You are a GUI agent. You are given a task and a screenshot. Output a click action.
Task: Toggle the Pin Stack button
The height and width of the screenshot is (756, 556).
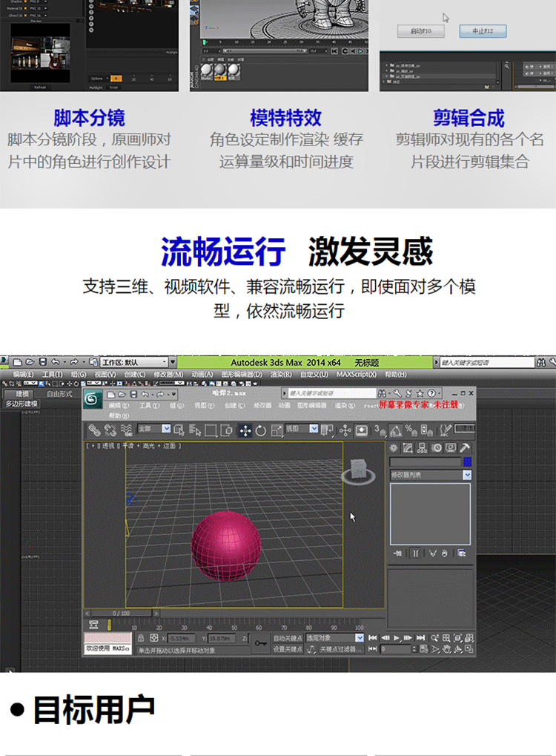[x=397, y=553]
